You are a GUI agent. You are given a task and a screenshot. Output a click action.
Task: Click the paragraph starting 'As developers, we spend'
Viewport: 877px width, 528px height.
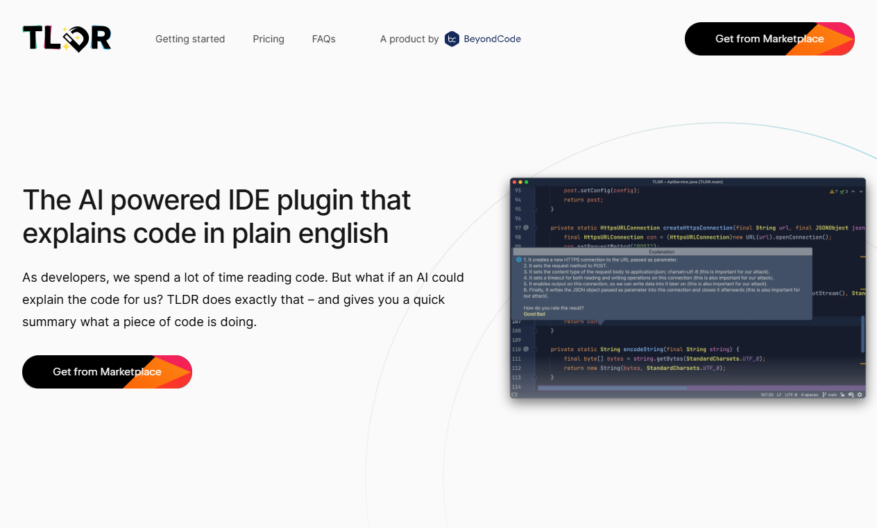coord(243,300)
